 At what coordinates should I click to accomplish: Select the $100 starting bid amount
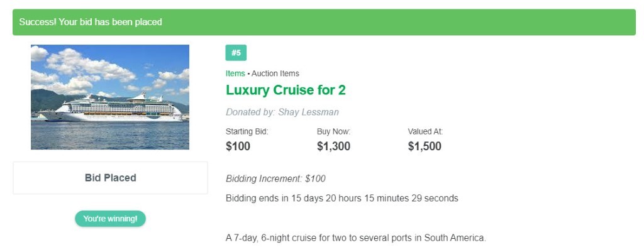[238, 146]
